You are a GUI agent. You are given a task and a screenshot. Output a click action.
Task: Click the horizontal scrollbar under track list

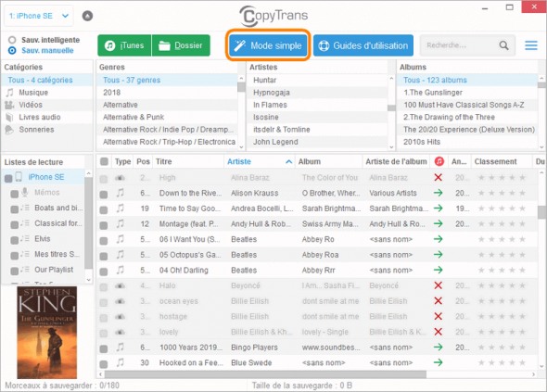click(265, 374)
